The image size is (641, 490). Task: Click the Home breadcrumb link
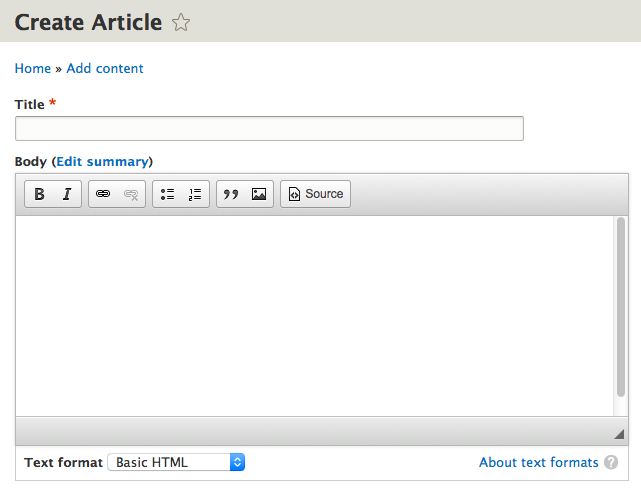[x=32, y=68]
